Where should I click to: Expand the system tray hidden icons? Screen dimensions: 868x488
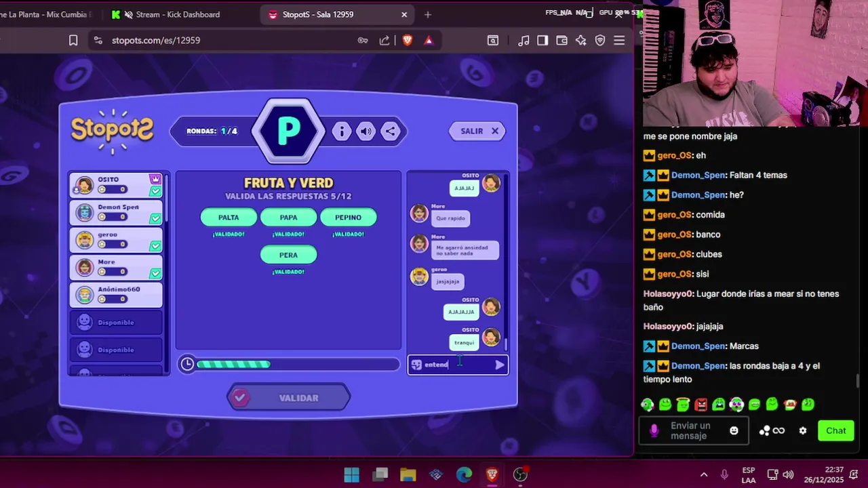click(704, 474)
